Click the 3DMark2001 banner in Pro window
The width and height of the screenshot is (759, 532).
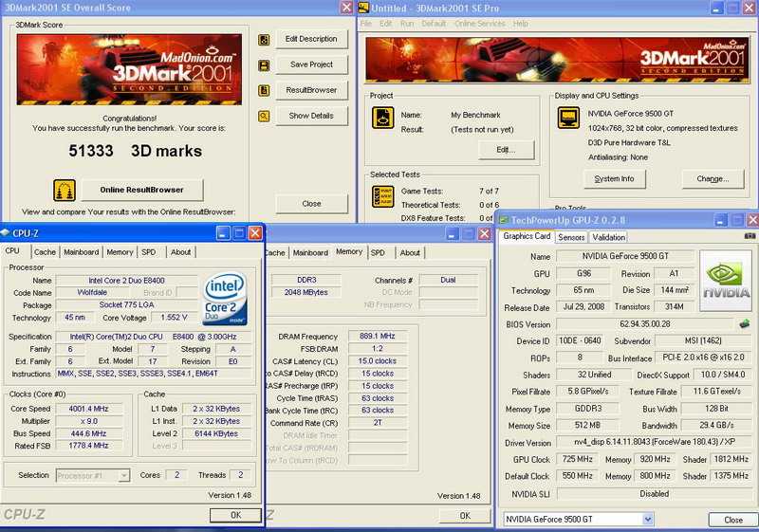coord(556,61)
